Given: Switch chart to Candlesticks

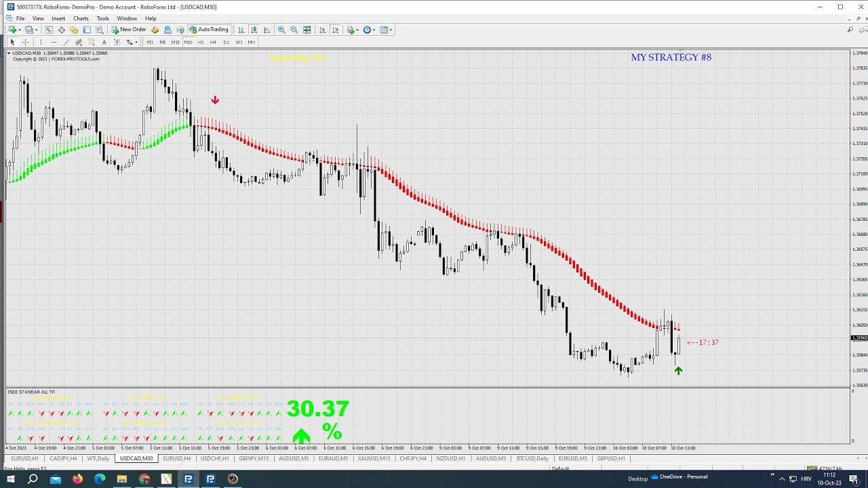Looking at the screenshot, I should tap(254, 30).
